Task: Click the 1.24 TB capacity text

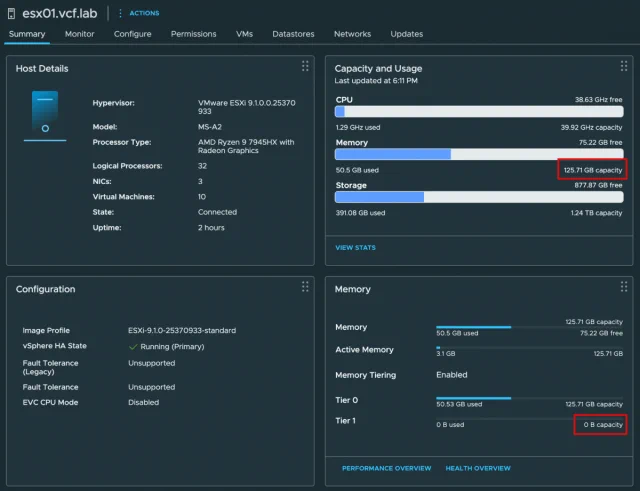Action: [596, 213]
